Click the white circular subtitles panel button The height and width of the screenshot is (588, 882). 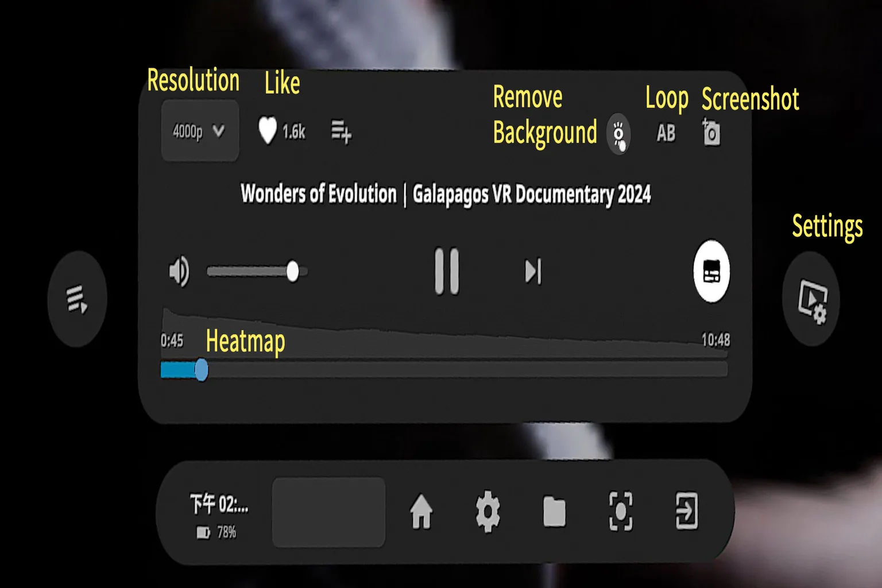(x=711, y=271)
